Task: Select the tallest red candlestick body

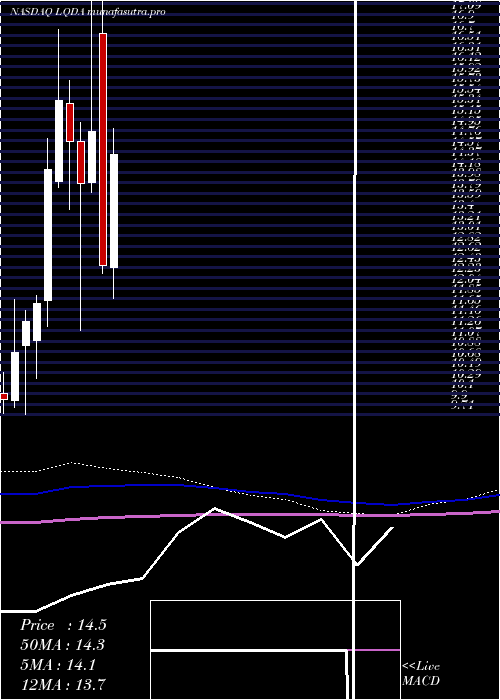Action: [x=103, y=149]
